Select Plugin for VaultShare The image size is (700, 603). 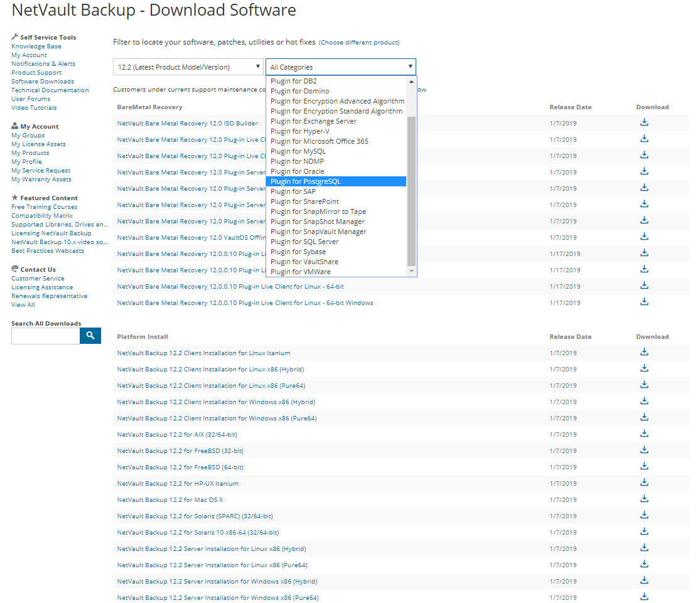[336, 262]
